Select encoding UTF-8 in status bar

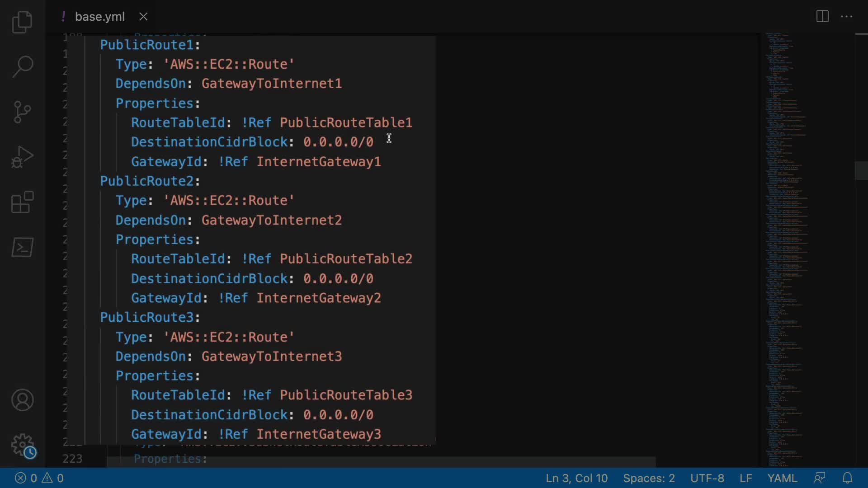pos(707,478)
